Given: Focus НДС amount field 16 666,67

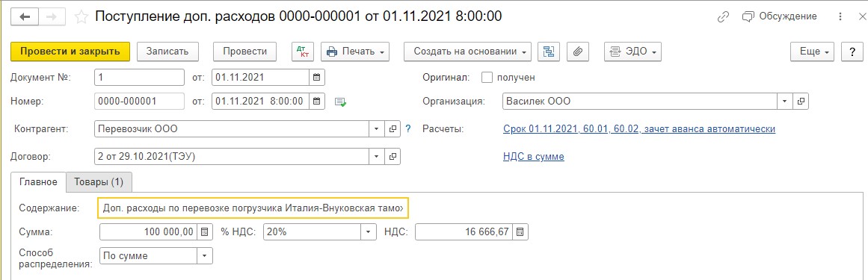Looking at the screenshot, I should point(464,232).
